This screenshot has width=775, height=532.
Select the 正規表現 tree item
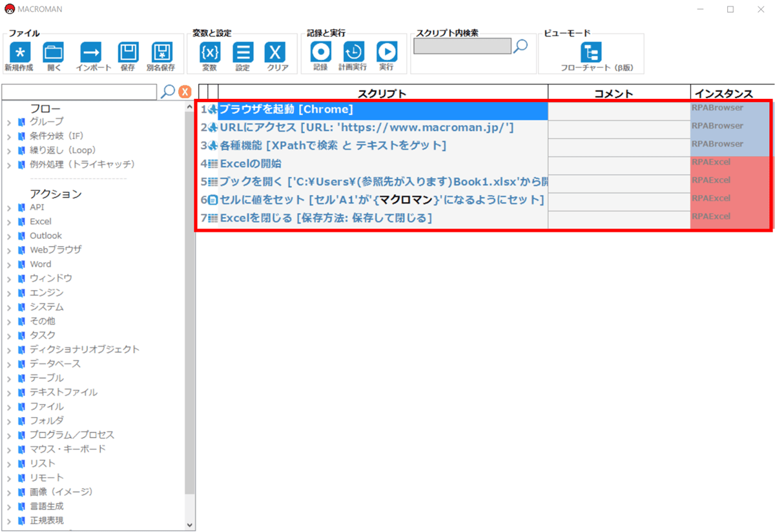[x=46, y=520]
